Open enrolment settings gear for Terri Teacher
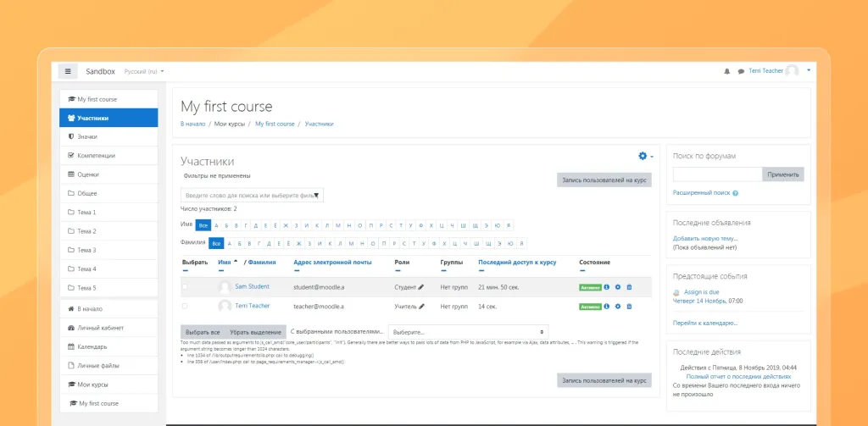This screenshot has height=426, width=868. (618, 306)
